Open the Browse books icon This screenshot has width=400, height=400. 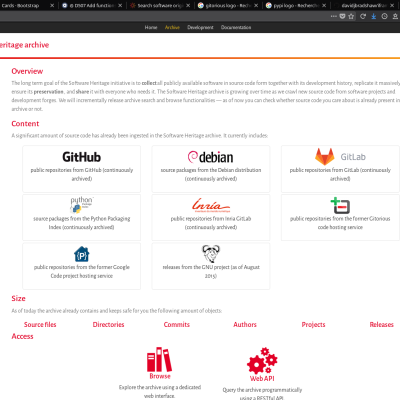point(159,359)
